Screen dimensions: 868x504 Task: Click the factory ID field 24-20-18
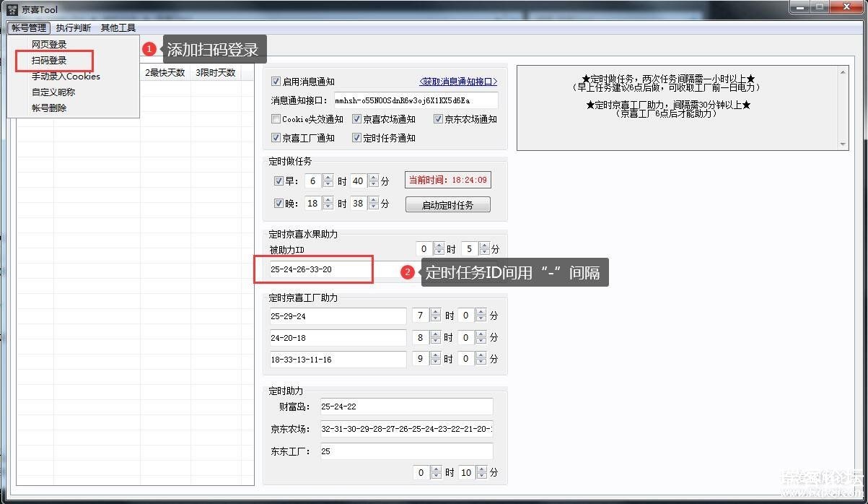click(338, 337)
